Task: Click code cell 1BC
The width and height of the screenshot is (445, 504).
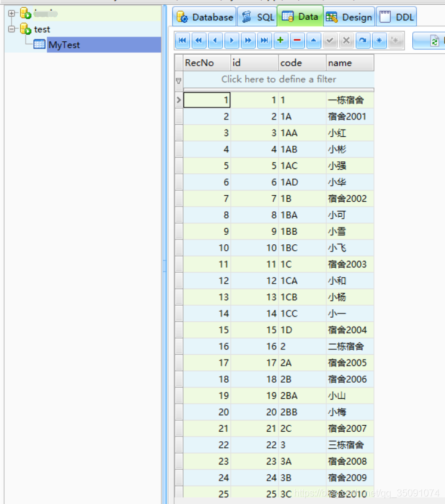Action: click(x=302, y=248)
